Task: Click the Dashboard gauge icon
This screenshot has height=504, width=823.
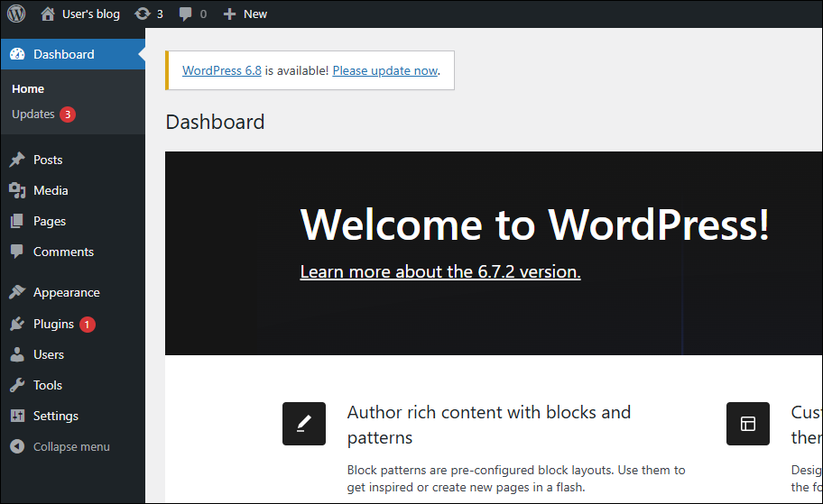Action: tap(17, 54)
